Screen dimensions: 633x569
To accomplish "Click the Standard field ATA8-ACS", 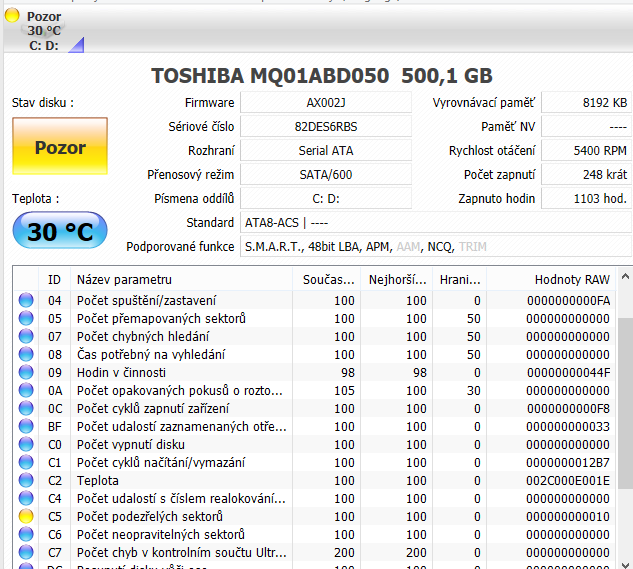I will (436, 223).
